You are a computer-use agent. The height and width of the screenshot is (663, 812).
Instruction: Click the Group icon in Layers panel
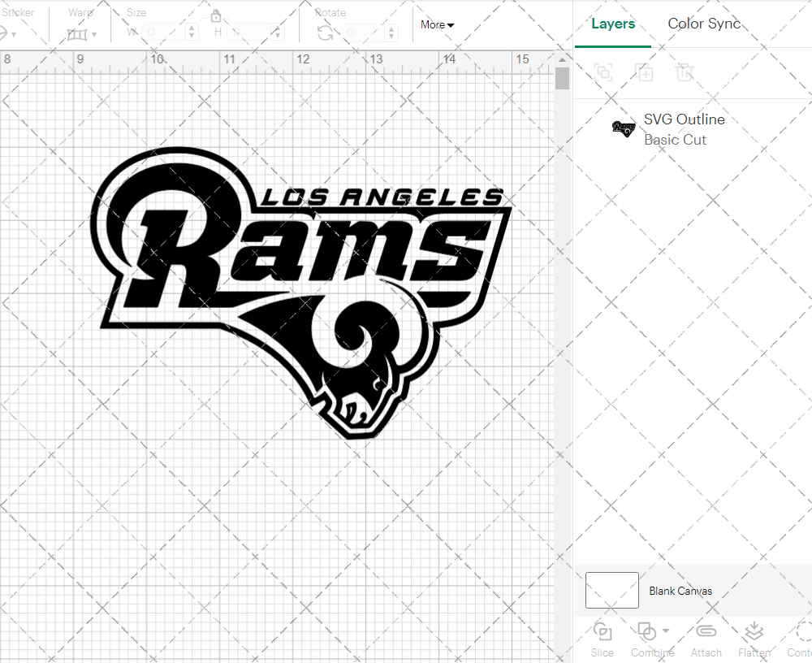603,73
